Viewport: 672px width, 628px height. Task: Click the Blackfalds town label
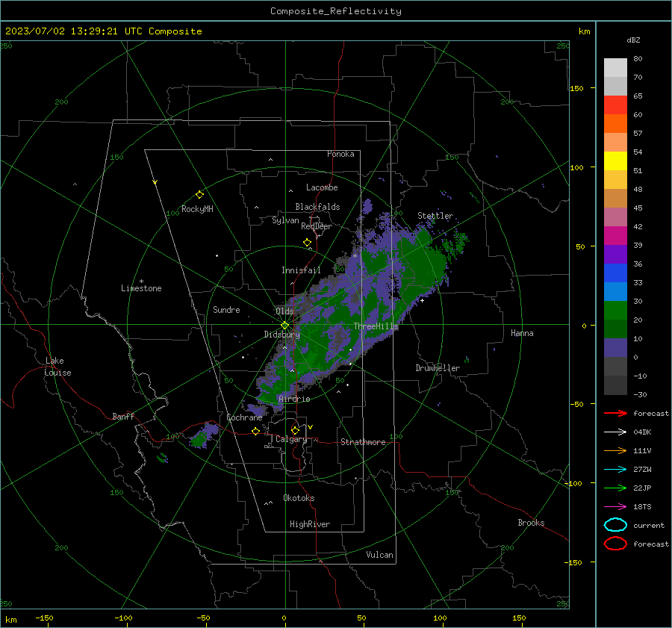pos(317,207)
